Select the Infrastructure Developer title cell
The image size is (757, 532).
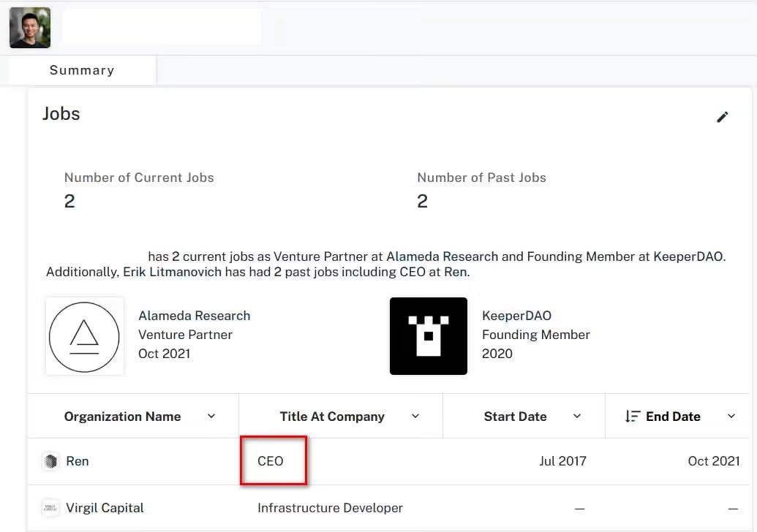tap(330, 508)
